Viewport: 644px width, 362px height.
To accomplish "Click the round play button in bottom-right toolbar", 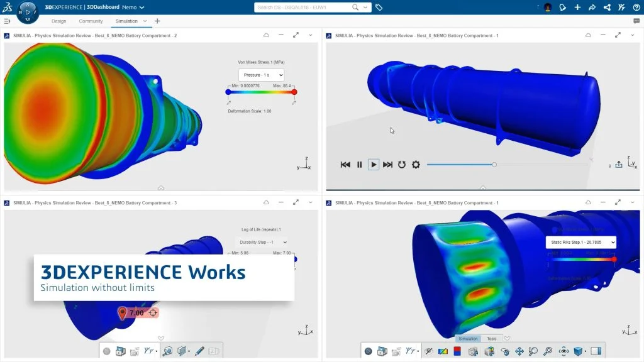I will pyautogui.click(x=368, y=351).
